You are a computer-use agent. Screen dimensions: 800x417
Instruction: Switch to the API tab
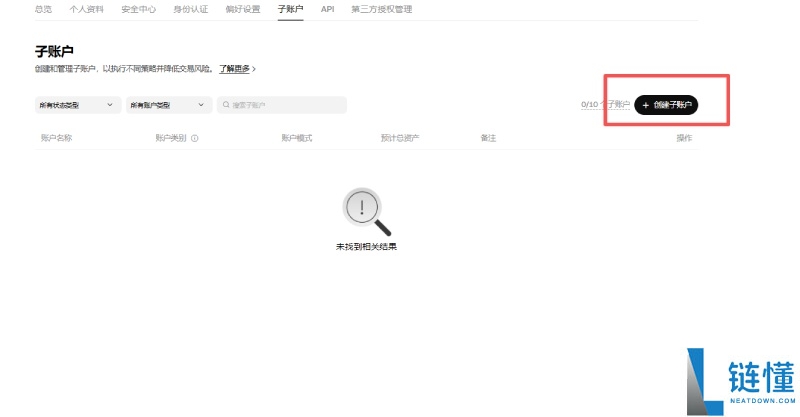pyautogui.click(x=328, y=9)
